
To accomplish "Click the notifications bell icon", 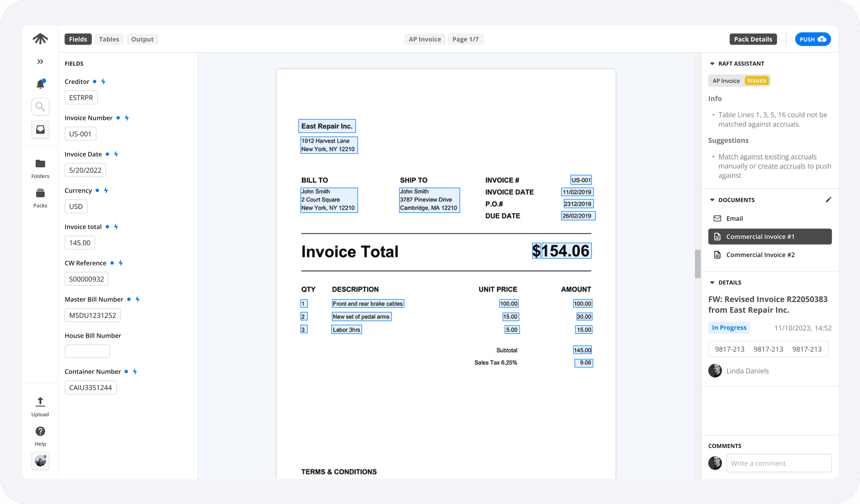I will [x=40, y=84].
